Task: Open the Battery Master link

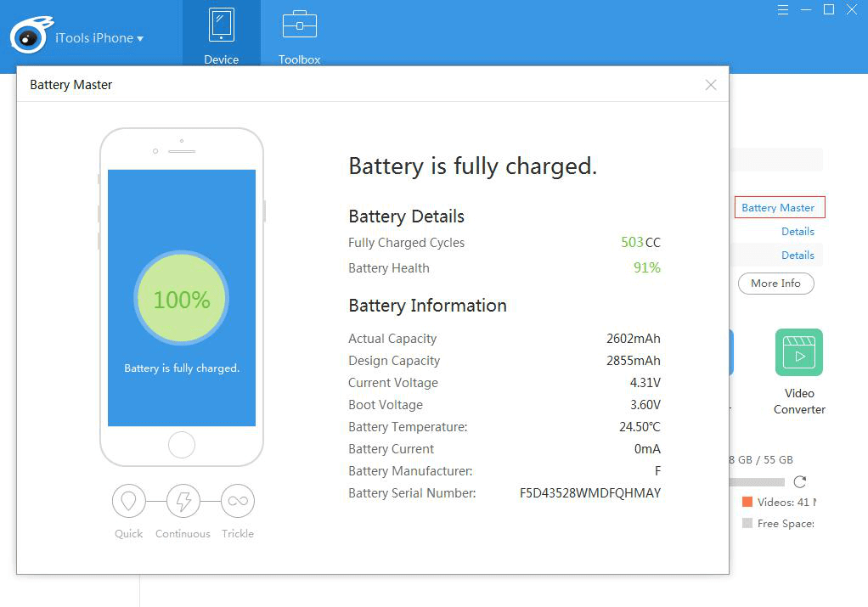Action: pyautogui.click(x=780, y=207)
